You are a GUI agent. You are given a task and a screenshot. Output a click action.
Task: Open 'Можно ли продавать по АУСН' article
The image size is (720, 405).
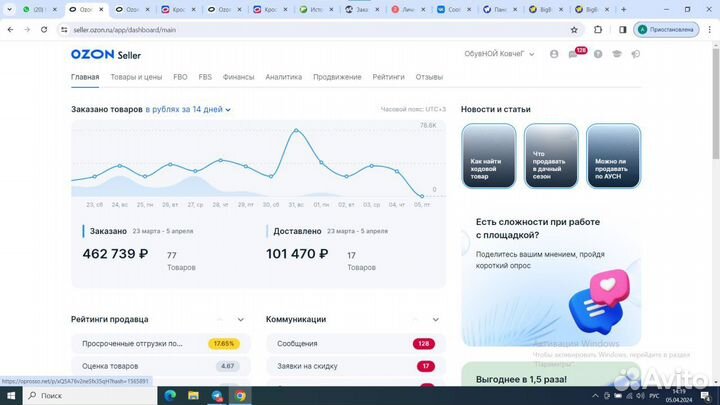point(613,156)
